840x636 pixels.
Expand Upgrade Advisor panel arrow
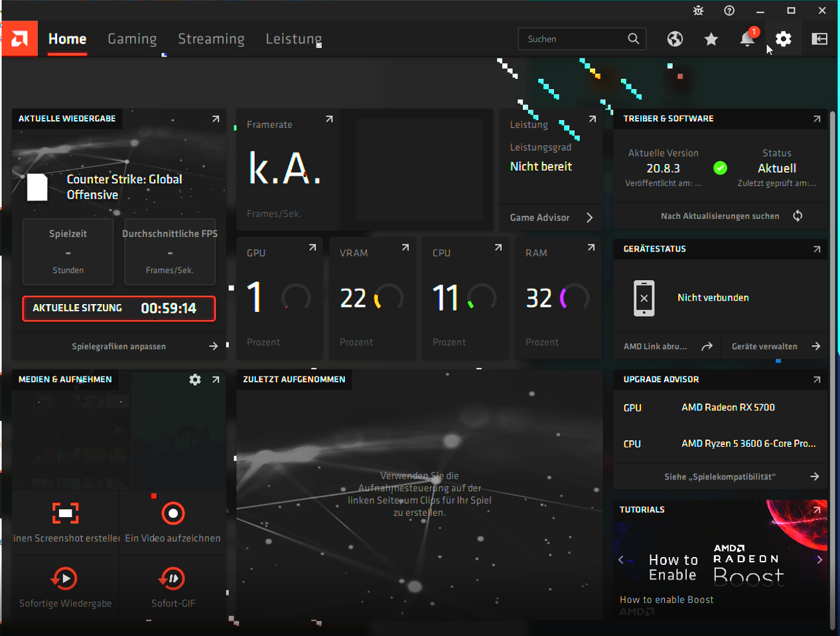(x=817, y=380)
